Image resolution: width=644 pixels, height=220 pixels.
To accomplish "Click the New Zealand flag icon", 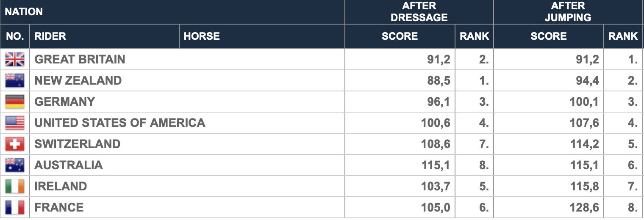I will coord(15,80).
